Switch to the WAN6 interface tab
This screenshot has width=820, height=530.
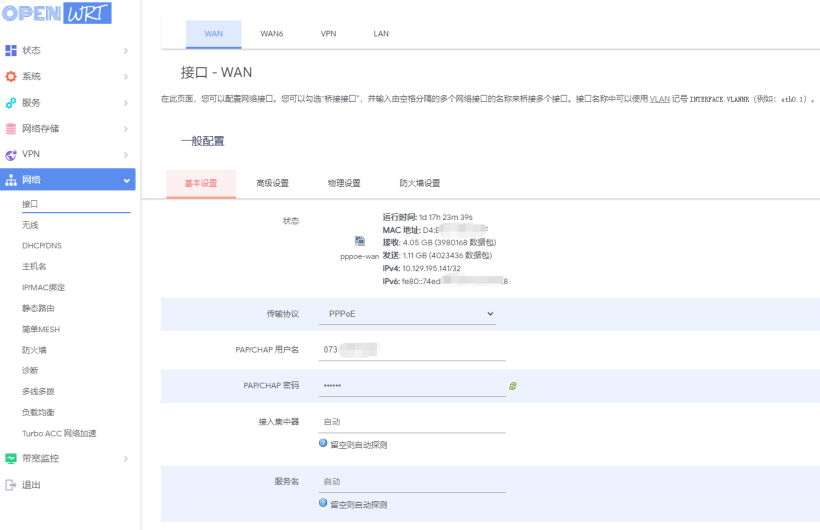click(272, 34)
